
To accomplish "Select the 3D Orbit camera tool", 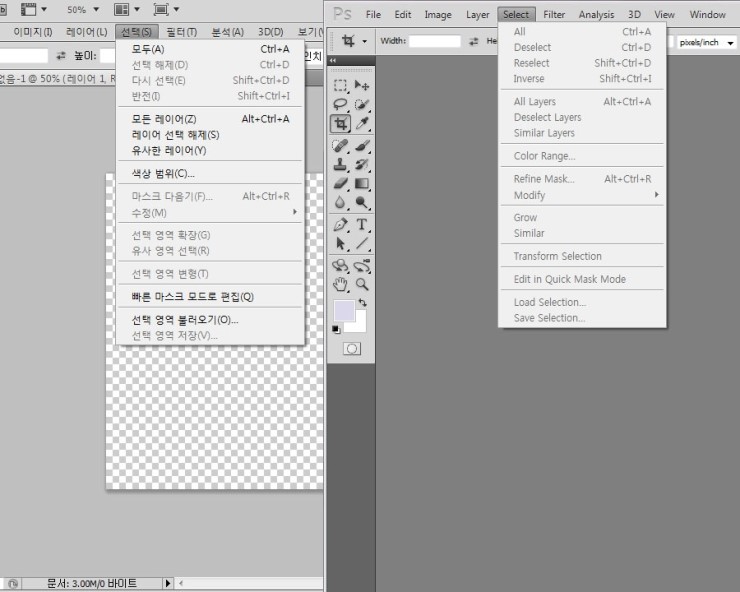I will click(362, 266).
